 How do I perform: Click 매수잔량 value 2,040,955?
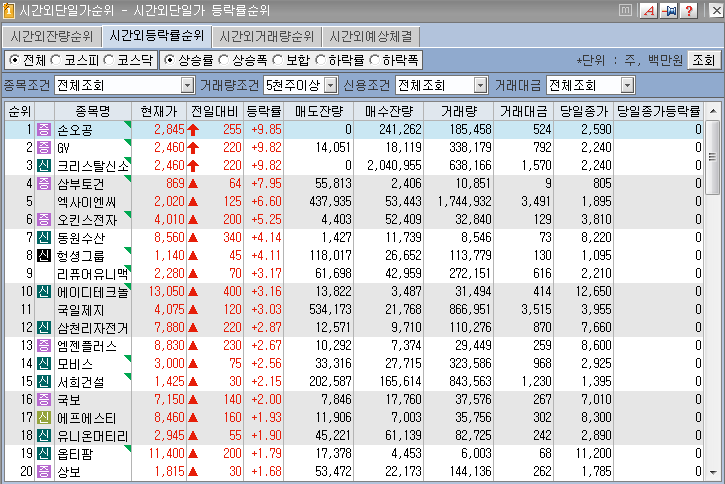click(394, 165)
